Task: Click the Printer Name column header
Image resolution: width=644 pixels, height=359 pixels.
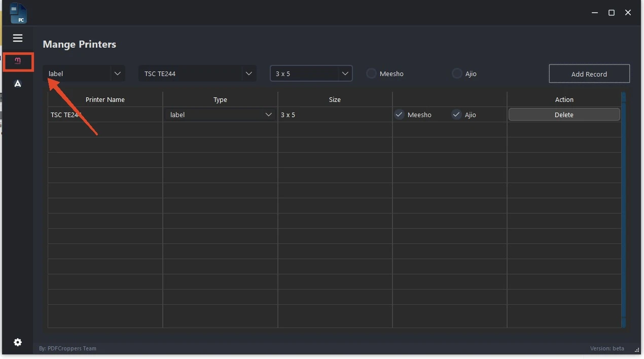Action: [105, 99]
